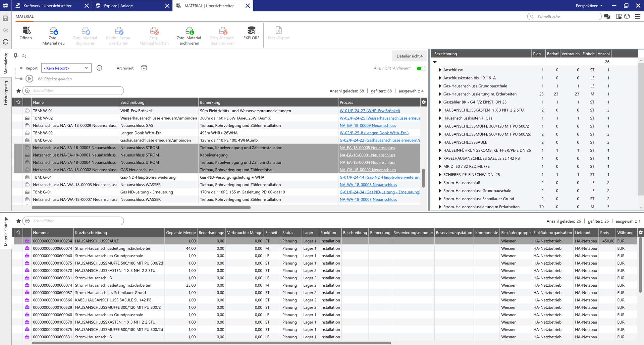Toggle star column header in lower table
The width and height of the screenshot is (644, 345).
coord(18,233)
